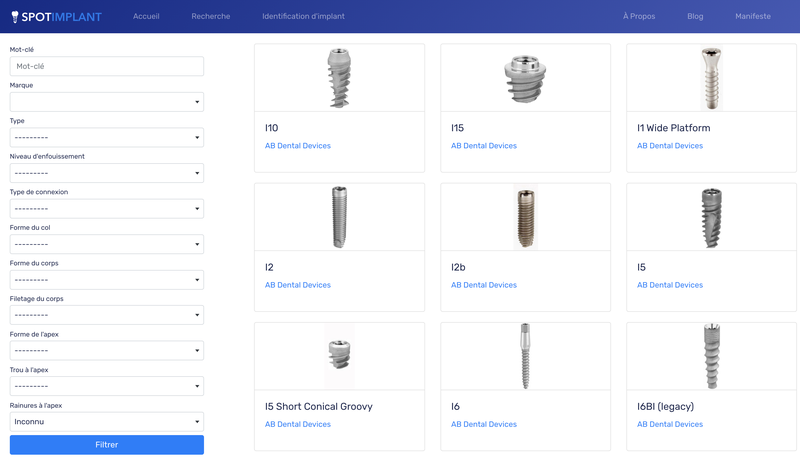
Task: Expand the Type de connexion dropdown
Action: click(107, 209)
